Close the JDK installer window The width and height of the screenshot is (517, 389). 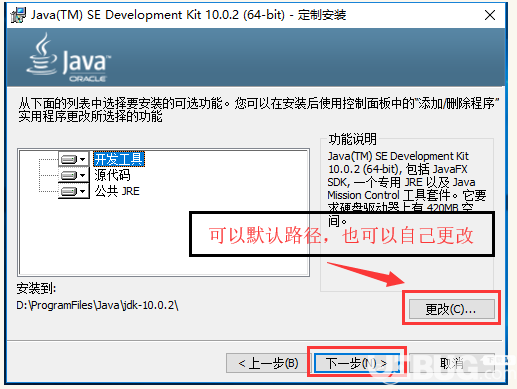point(490,15)
